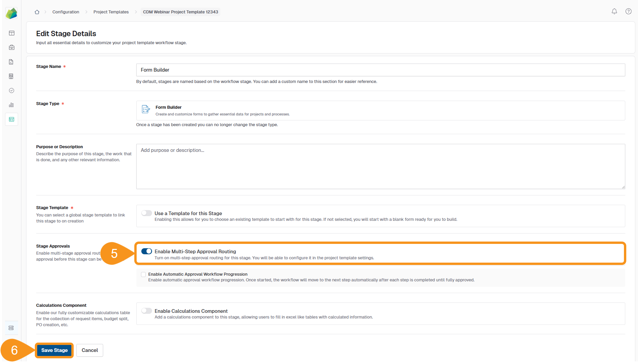638x364 pixels.
Task: Click the Save Stage button
Action: click(x=54, y=350)
